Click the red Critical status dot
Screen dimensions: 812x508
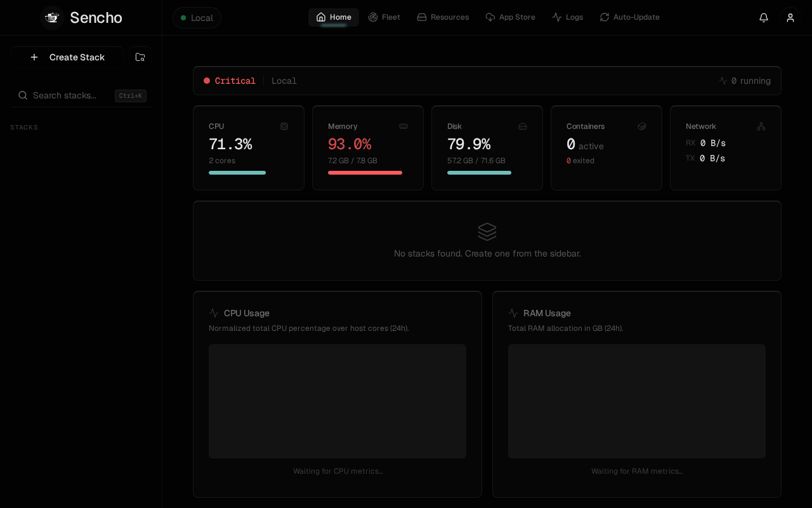[x=207, y=81]
